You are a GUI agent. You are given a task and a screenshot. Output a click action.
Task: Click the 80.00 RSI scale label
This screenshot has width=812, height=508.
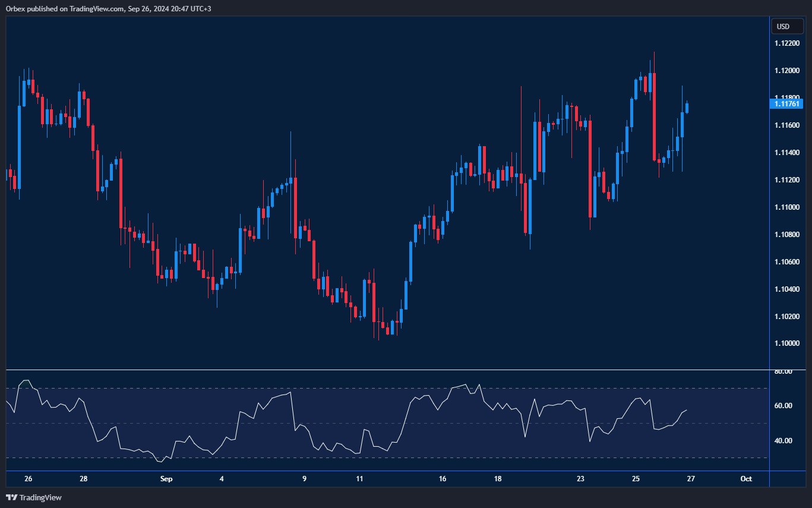coord(783,371)
